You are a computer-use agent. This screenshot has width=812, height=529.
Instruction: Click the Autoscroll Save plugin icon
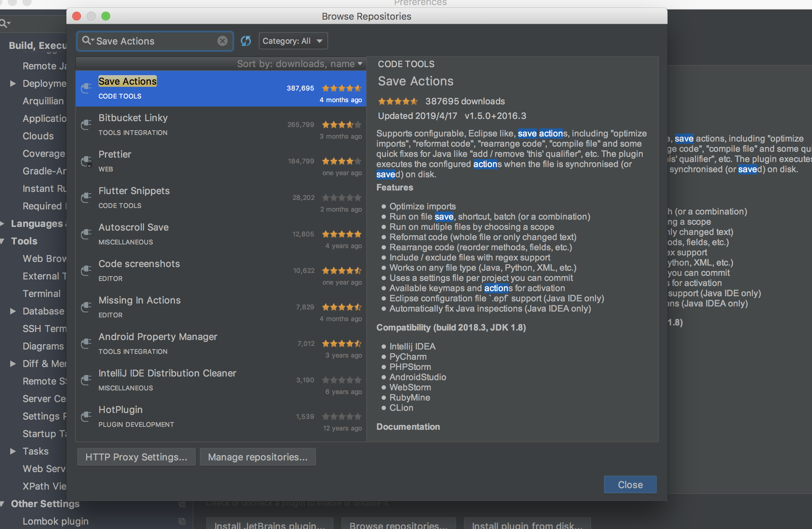click(86, 234)
